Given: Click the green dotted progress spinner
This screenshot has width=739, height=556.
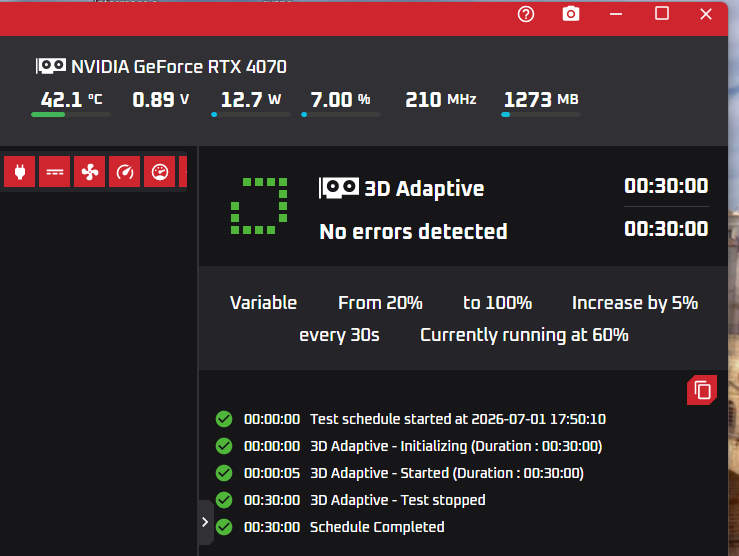Looking at the screenshot, I should [259, 206].
